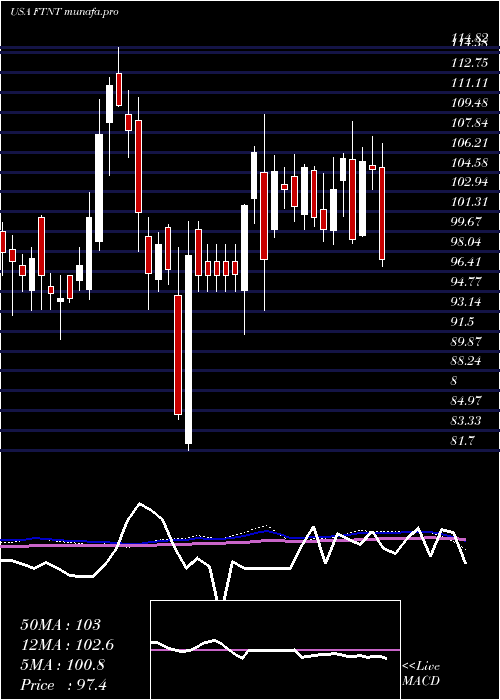Select the 112.75 price axis label
500x700 pixels.
(469, 63)
